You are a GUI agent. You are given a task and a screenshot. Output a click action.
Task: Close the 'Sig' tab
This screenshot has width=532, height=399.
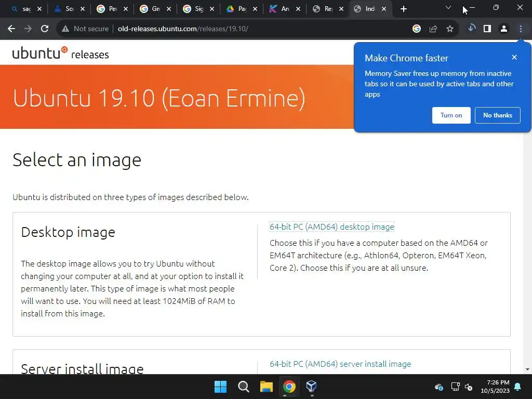click(x=212, y=9)
